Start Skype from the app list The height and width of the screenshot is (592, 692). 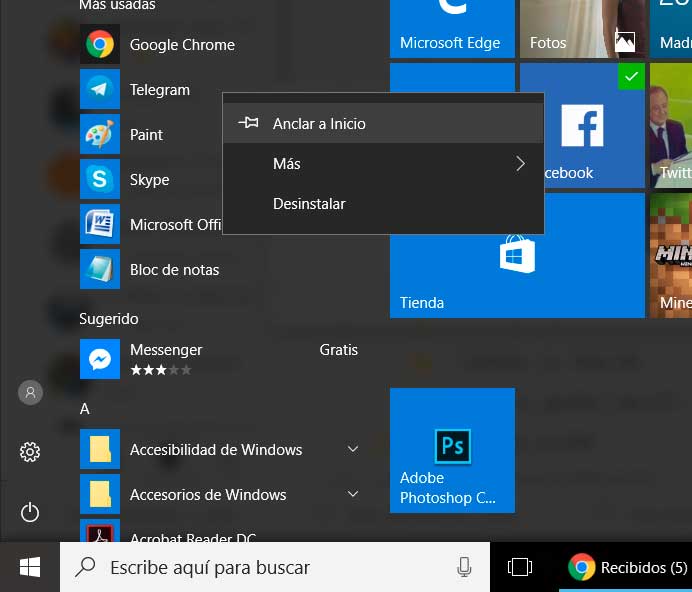tap(100, 179)
